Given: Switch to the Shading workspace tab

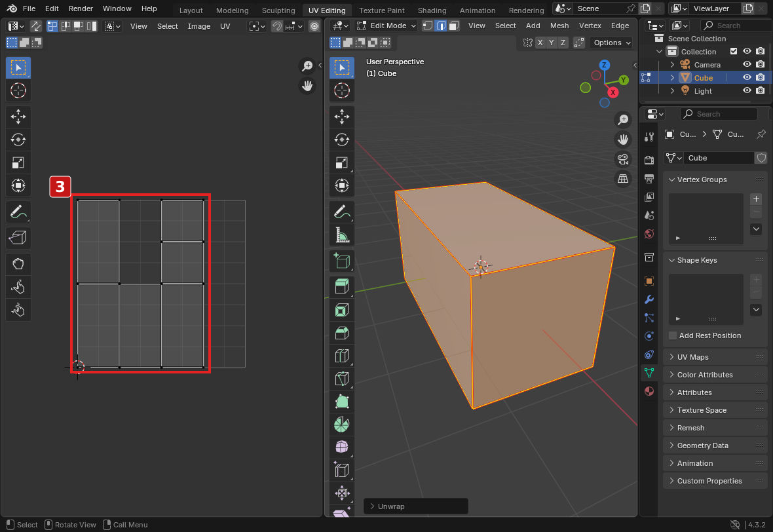Looking at the screenshot, I should point(432,10).
